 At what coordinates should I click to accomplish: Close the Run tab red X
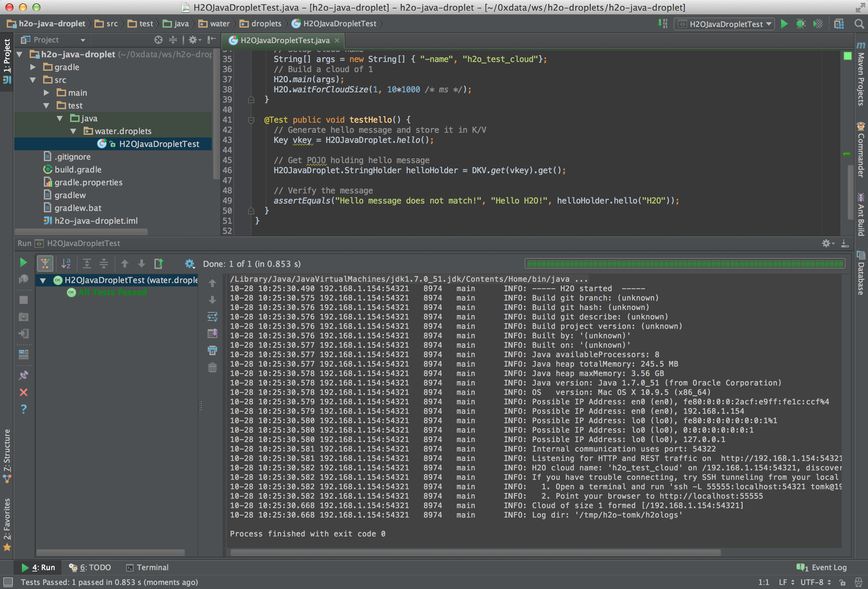(x=23, y=392)
